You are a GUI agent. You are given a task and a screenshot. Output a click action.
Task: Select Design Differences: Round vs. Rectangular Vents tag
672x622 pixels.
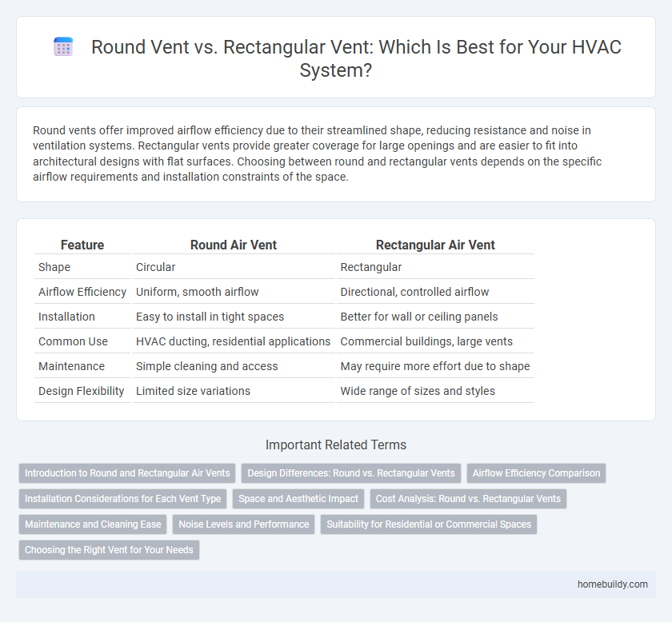point(351,473)
